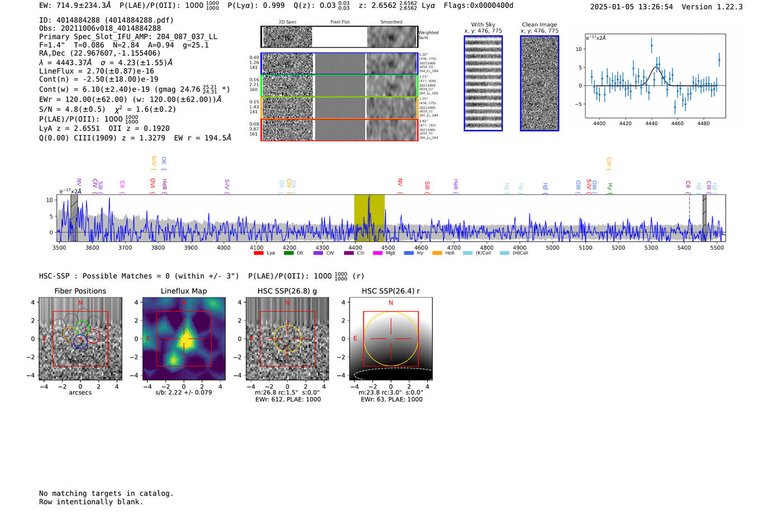The height and width of the screenshot is (532, 782).
Task: Click the EWr: 63. PLAE: 1000 caption
Action: pos(392,400)
